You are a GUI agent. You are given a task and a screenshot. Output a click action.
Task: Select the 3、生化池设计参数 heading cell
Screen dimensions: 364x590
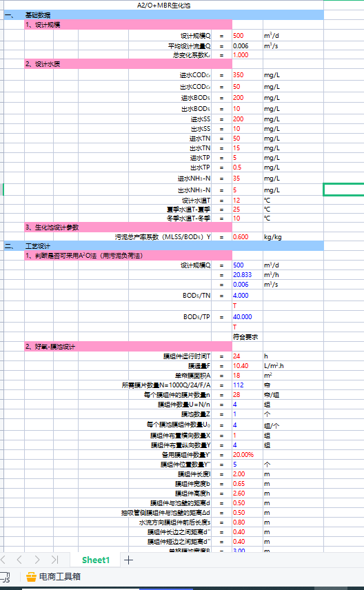click(128, 227)
